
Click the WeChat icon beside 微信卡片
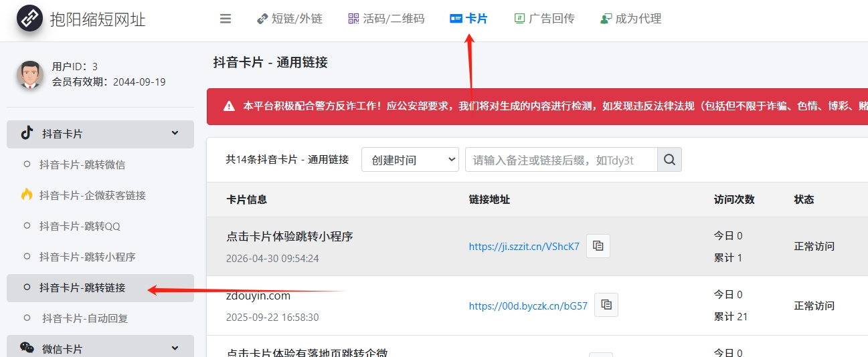pyautogui.click(x=27, y=348)
